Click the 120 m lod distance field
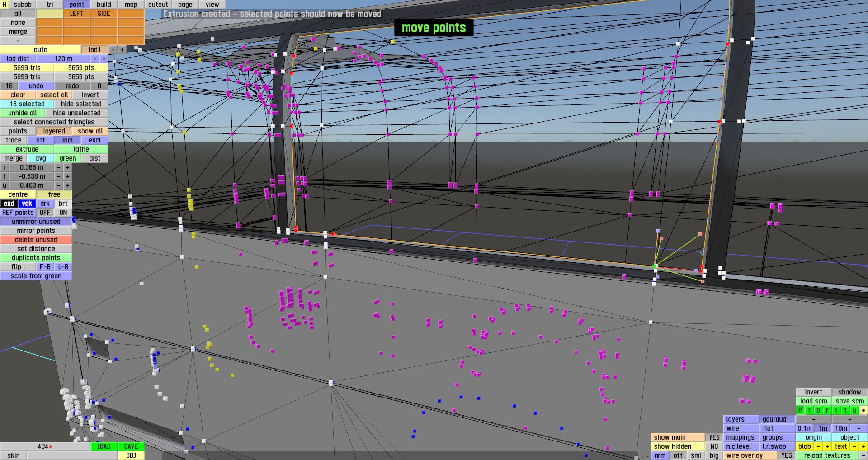Viewport: 868px width, 460px height. pyautogui.click(x=63, y=59)
